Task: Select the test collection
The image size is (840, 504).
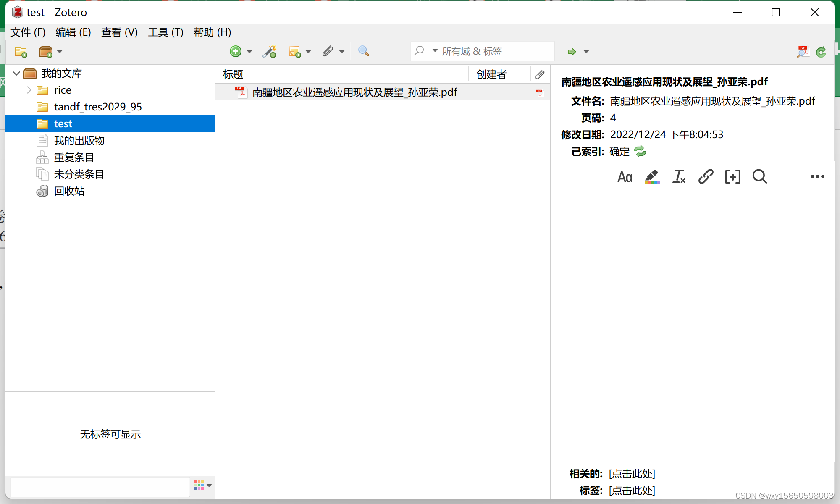Action: click(x=110, y=123)
